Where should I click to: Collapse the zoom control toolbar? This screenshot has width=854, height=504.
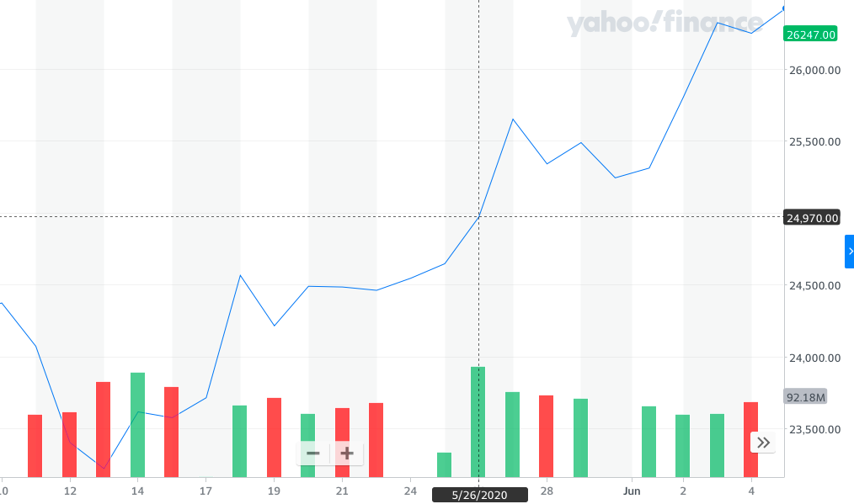point(312,454)
